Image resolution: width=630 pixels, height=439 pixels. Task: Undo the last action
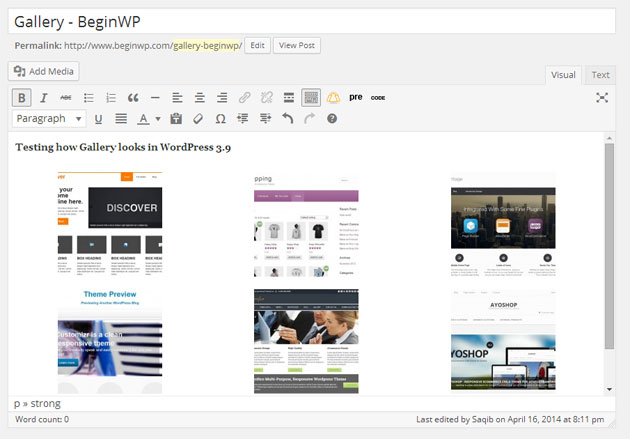[x=287, y=118]
